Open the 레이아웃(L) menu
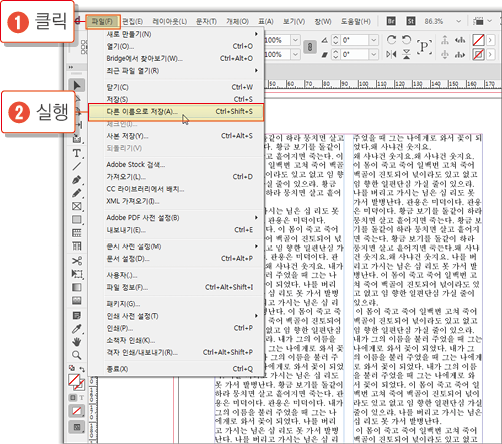This screenshot has height=444, width=502. click(x=170, y=21)
